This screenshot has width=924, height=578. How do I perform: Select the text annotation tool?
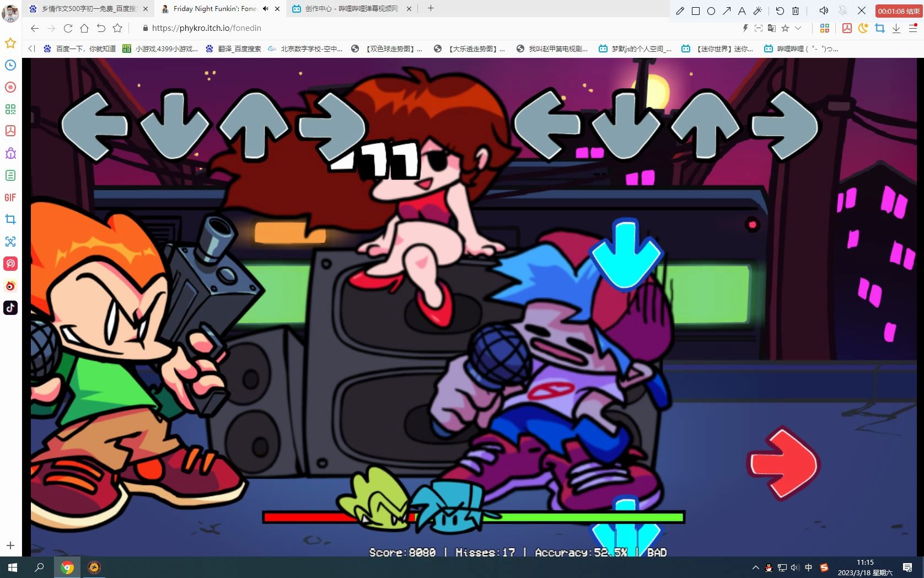pos(742,11)
